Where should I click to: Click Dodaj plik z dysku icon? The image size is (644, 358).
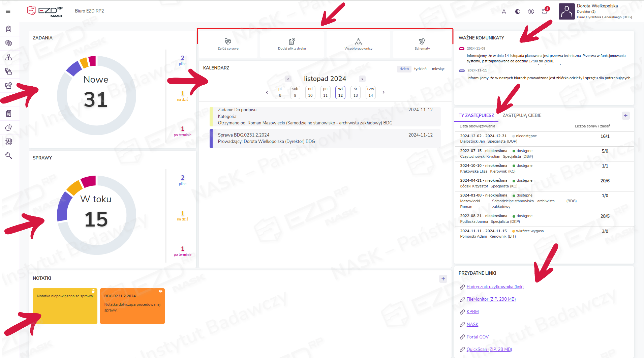tap(292, 41)
